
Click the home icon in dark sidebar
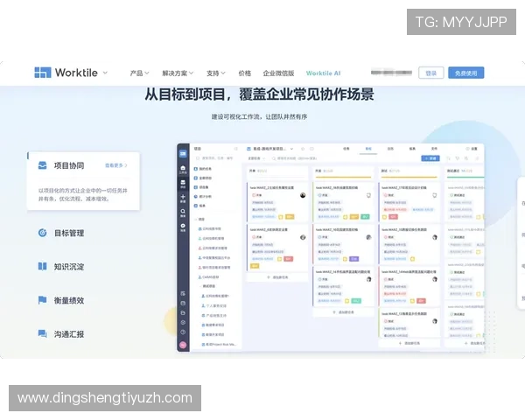click(x=183, y=169)
